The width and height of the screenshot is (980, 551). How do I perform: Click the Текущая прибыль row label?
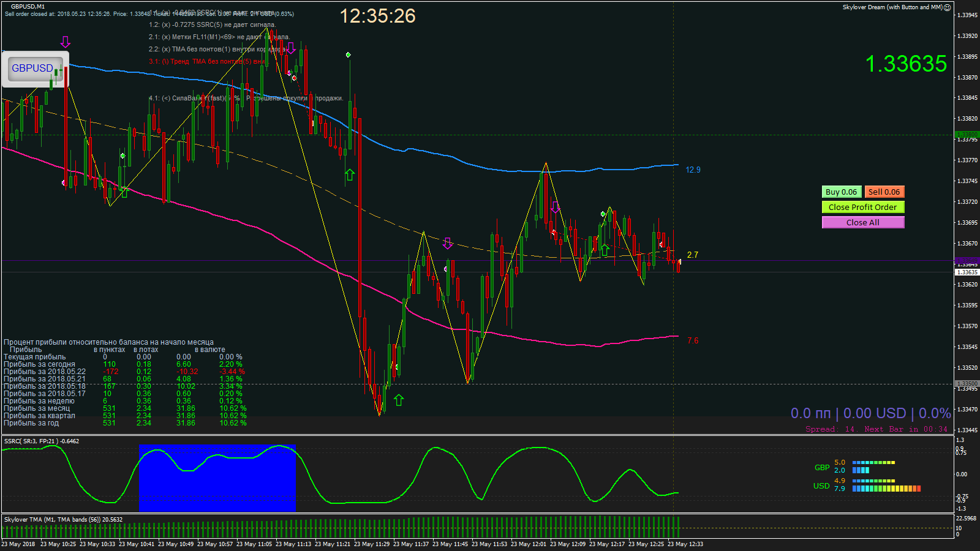(x=35, y=357)
